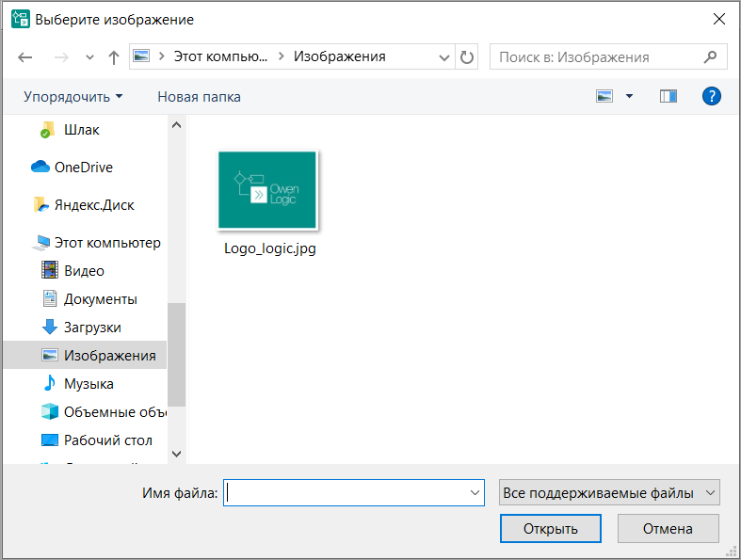Go up one folder level
Screen dimensions: 741x560
pyautogui.click(x=114, y=56)
